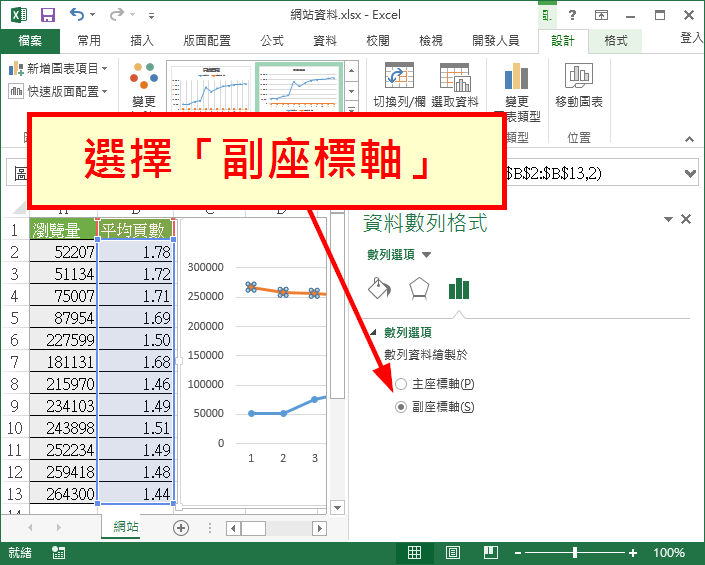Switch to the 格式 chart tools tab

616,41
